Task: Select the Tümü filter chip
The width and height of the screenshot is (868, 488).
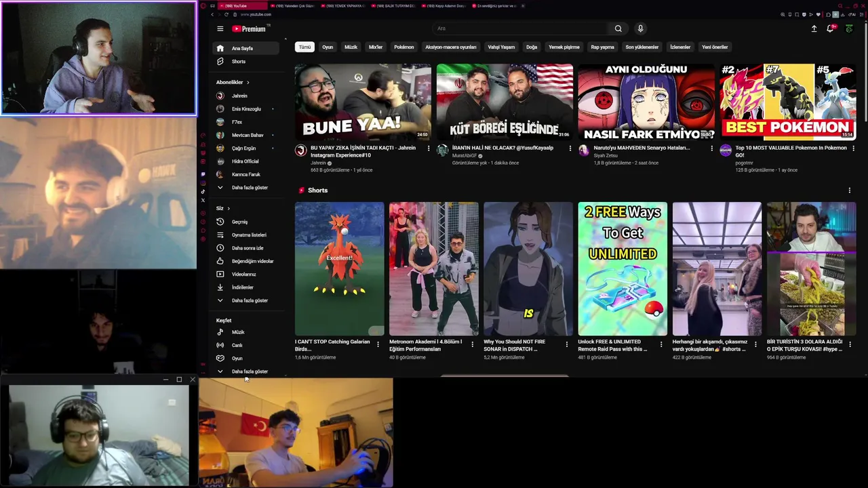Action: pos(304,47)
